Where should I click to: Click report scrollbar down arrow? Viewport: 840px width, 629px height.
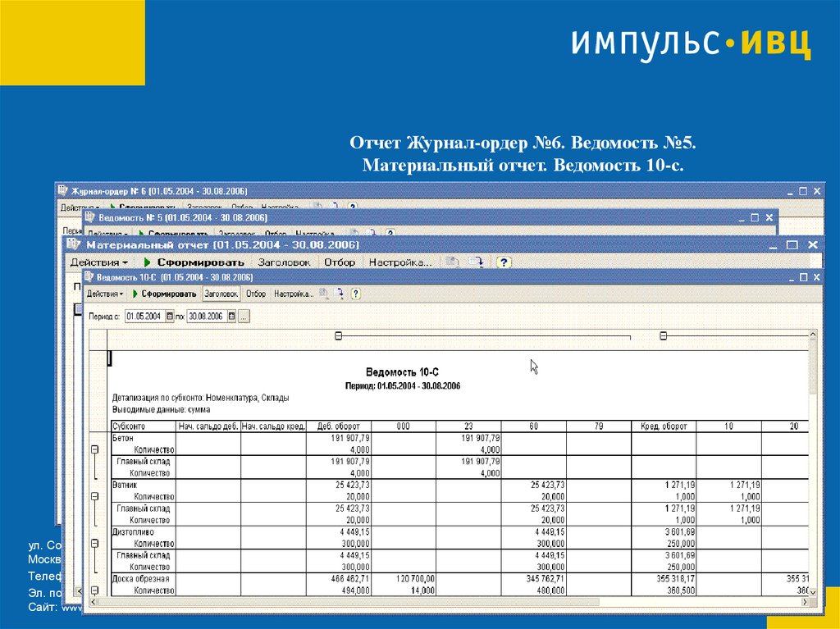(813, 591)
